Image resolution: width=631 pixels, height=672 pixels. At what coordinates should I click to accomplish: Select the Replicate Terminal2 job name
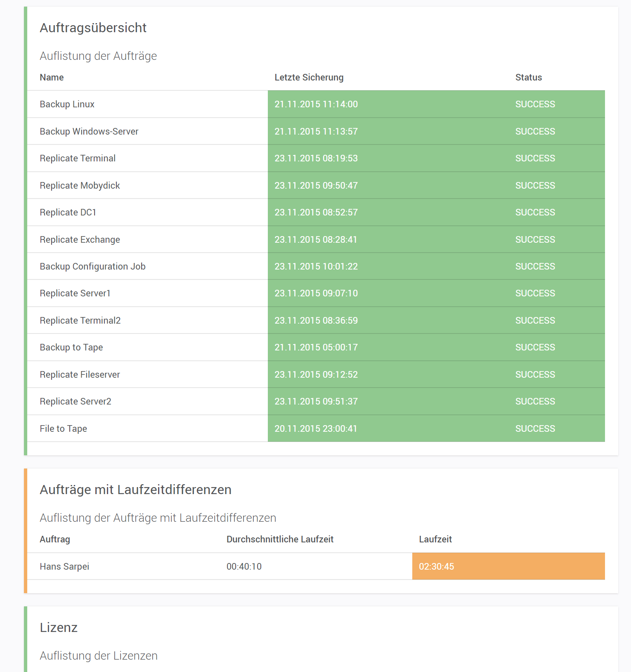80,321
